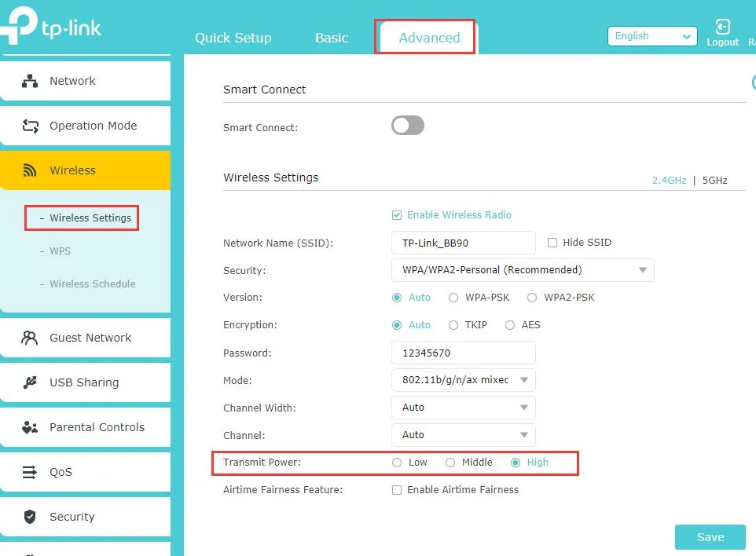The height and width of the screenshot is (556, 756).
Task: Click the Security shield icon
Action: click(x=30, y=517)
